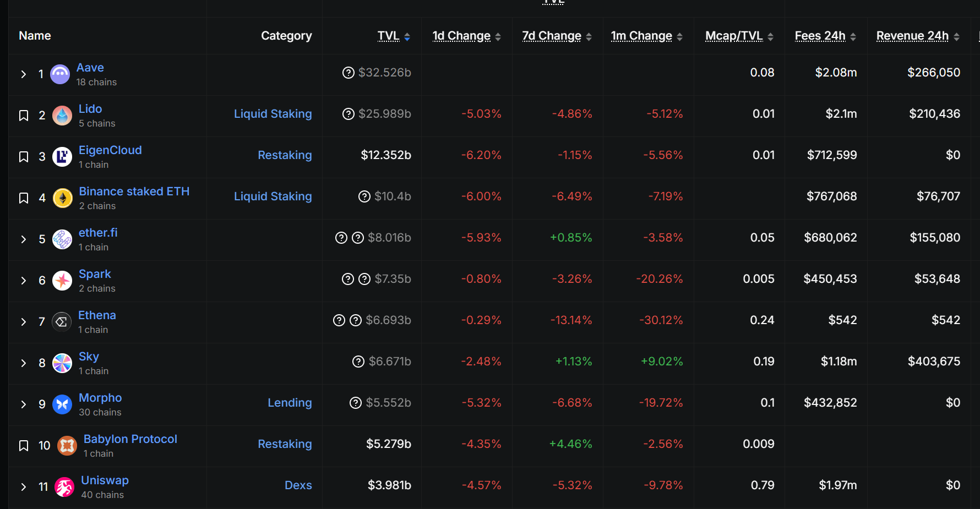Image resolution: width=980 pixels, height=509 pixels.
Task: Open the Dexs category link
Action: (x=298, y=485)
